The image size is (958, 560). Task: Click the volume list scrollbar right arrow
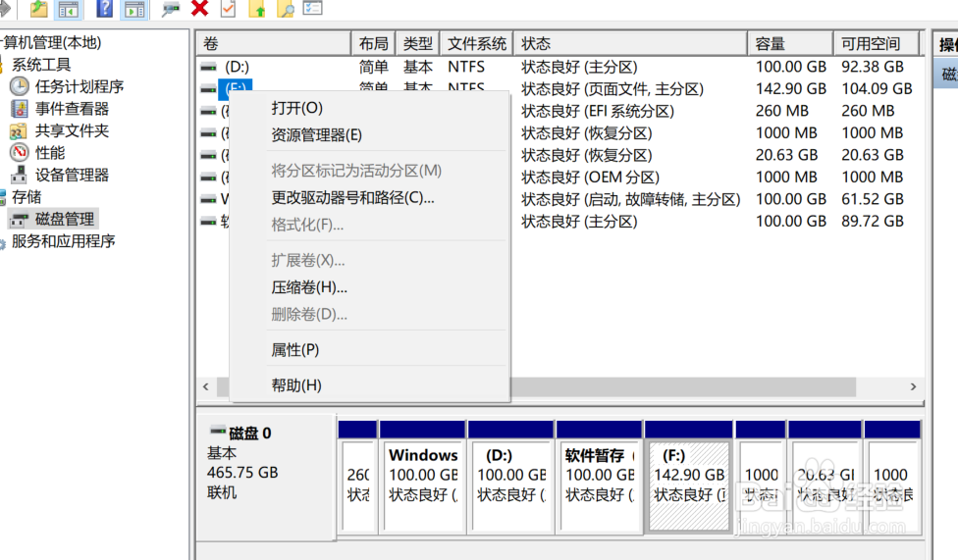click(914, 386)
